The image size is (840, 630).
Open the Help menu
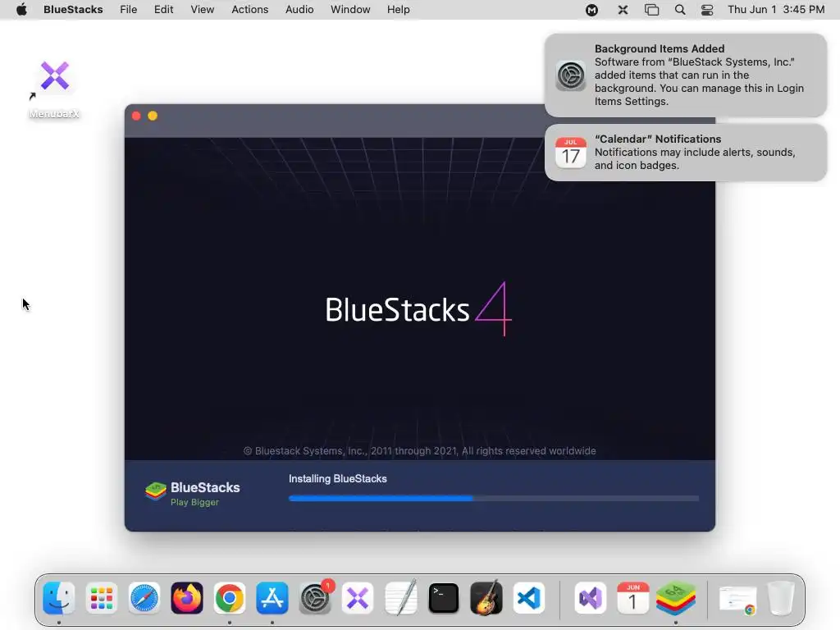coord(398,10)
